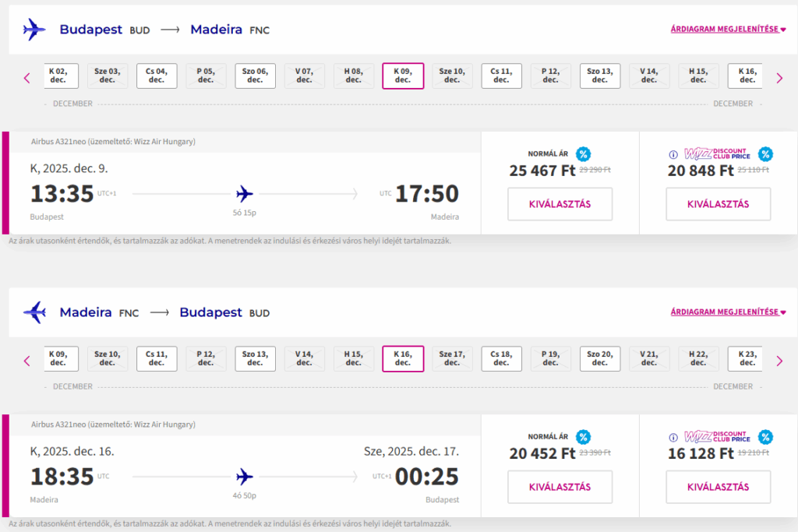Select outbound normal price 25 467 Ft via Kiválasztás

click(x=560, y=204)
